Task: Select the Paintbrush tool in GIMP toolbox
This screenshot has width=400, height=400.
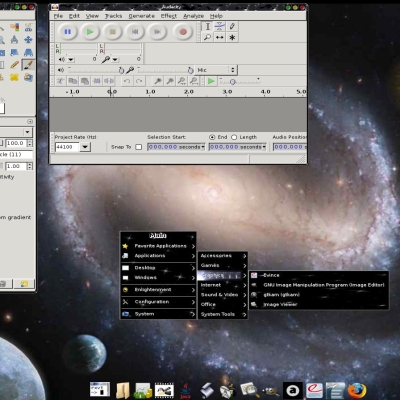Action: pos(28,65)
